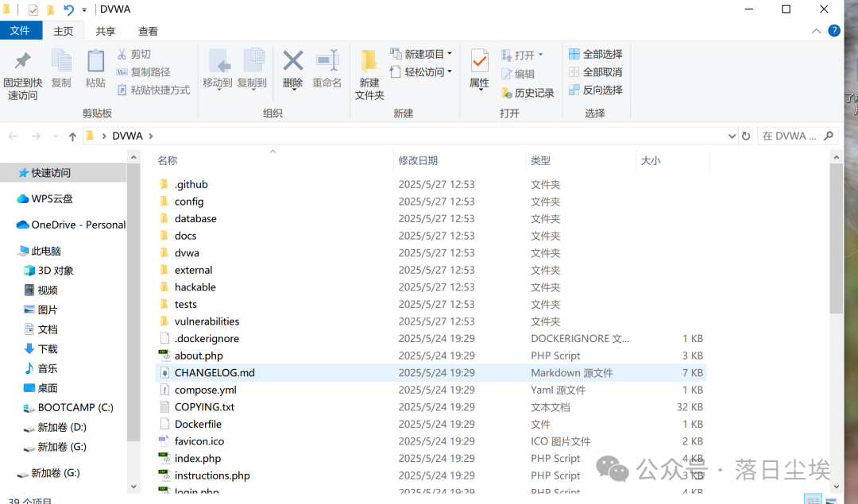Click the Copy icon in ribbon
858x504 pixels.
pos(61,61)
